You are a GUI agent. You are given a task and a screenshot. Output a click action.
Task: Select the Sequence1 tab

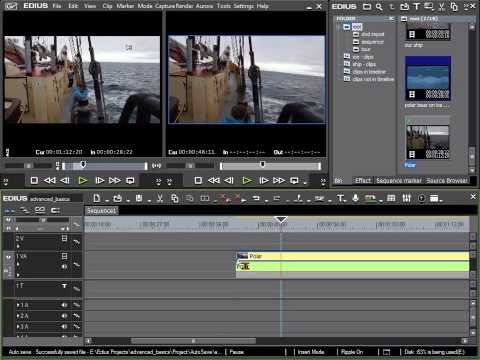click(x=102, y=211)
